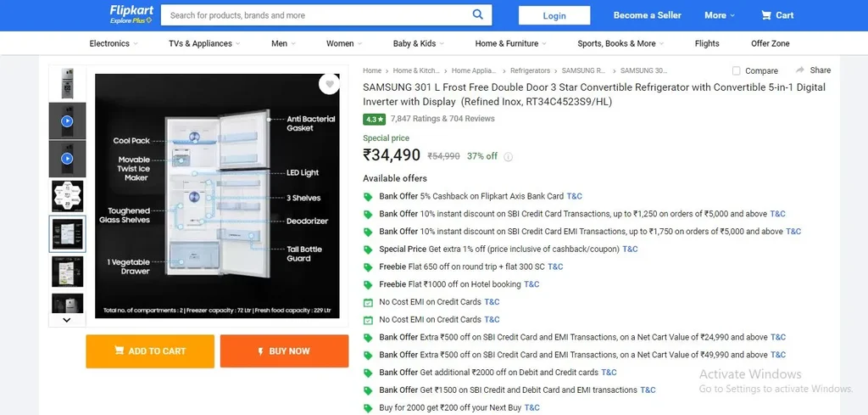The width and height of the screenshot is (868, 415).
Task: Play the second product video thumbnail
Action: [67, 159]
